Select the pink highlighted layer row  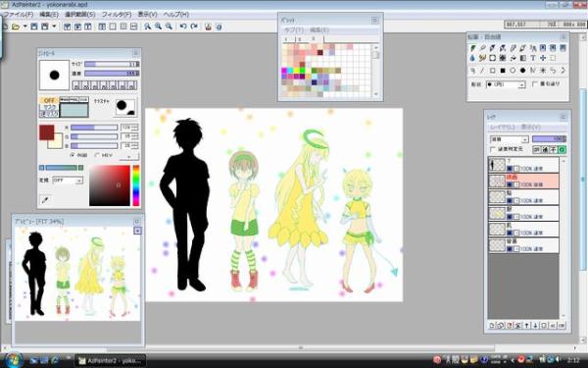click(x=523, y=181)
